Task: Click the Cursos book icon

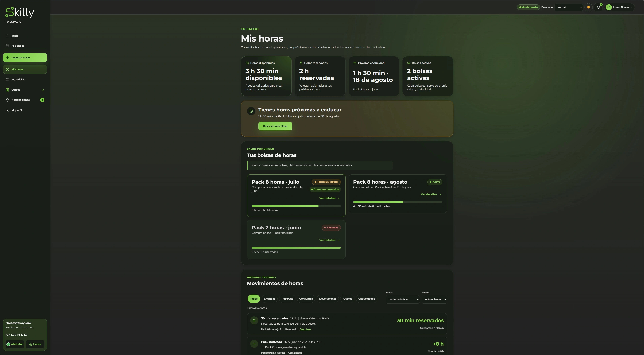Action: (x=7, y=90)
